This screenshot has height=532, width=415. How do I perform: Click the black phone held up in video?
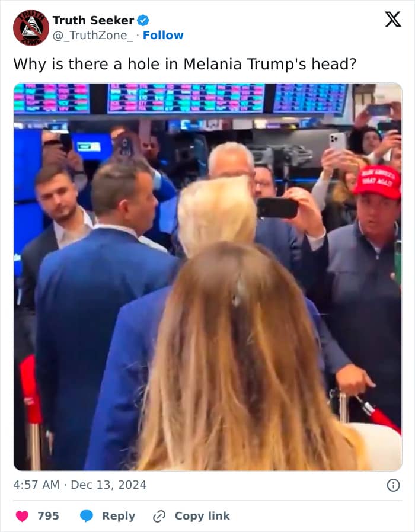(x=277, y=207)
